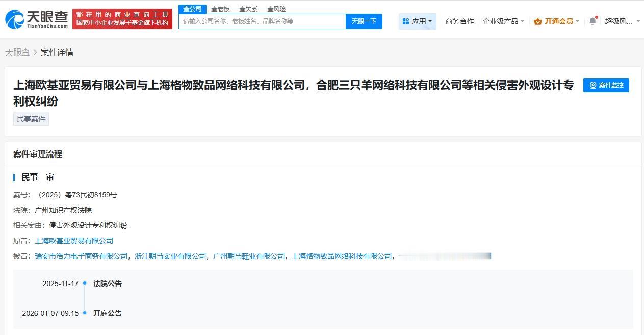Click the 民事案件 case type tag
Image resolution: width=644 pixels, height=335 pixels.
(31, 119)
